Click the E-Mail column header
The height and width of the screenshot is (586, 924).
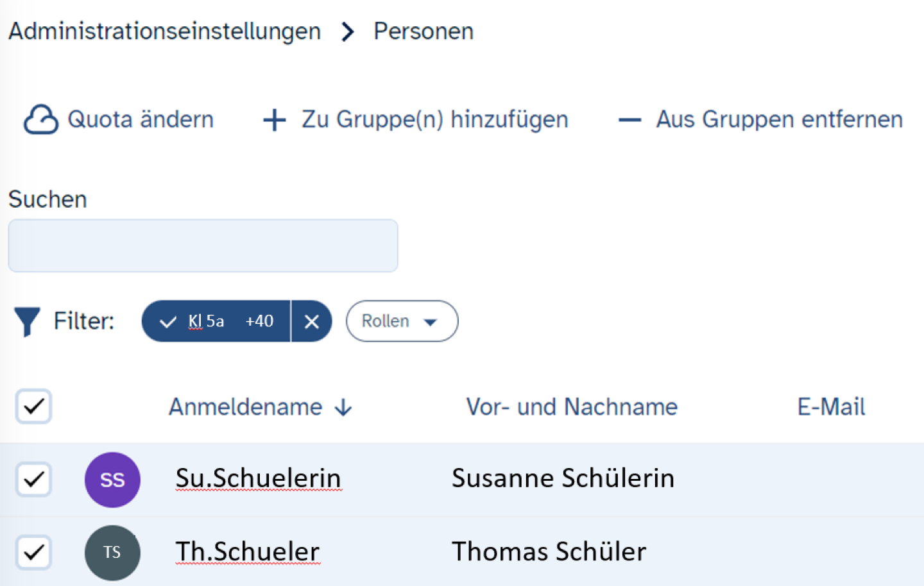[831, 406]
